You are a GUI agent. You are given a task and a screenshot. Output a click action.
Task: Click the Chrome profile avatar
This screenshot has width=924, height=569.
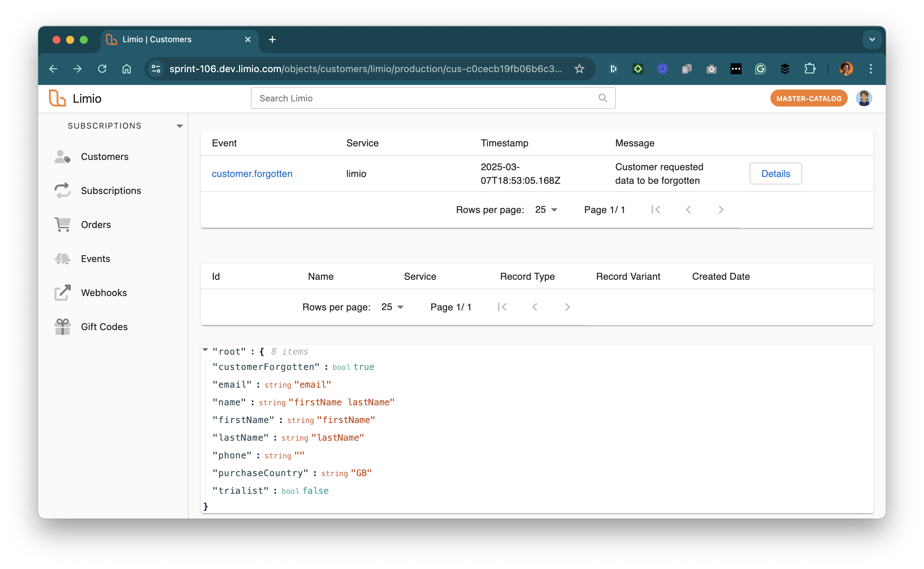point(846,69)
